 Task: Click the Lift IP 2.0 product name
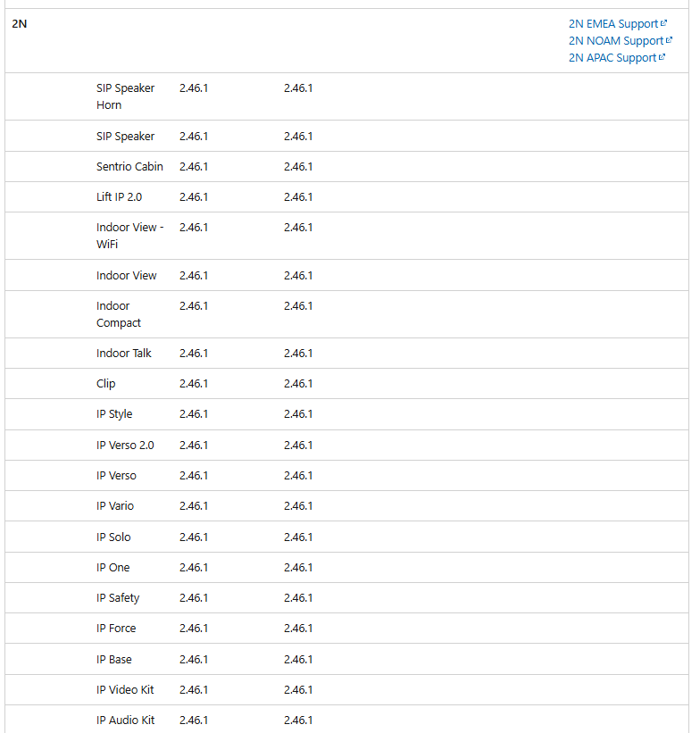click(119, 197)
